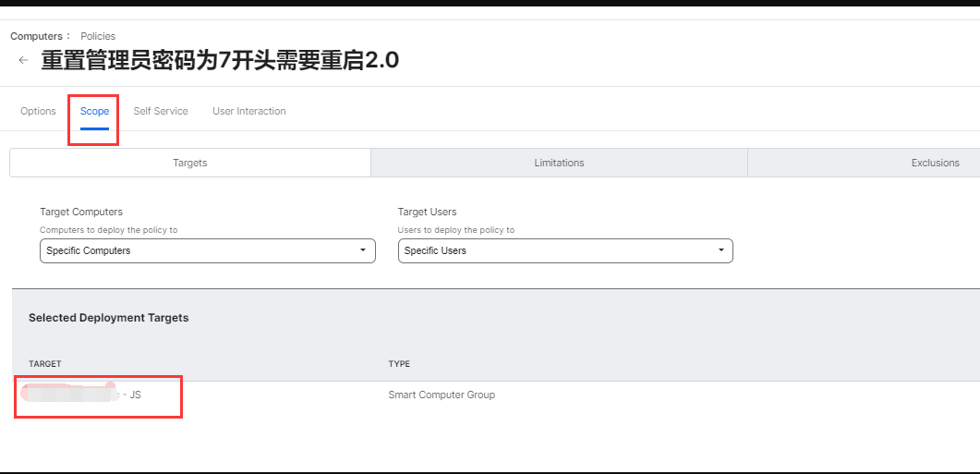Open the Computers breadcrumb link

37,36
